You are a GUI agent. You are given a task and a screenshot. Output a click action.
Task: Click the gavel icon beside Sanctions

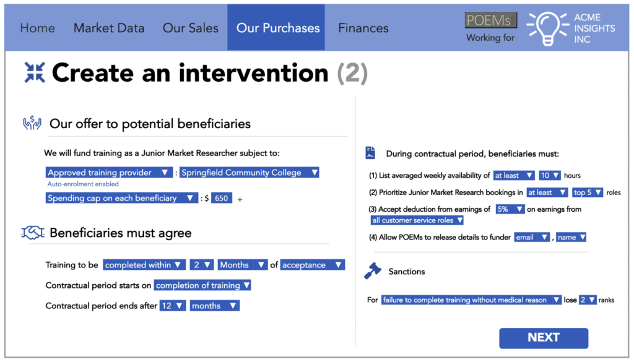coord(372,271)
